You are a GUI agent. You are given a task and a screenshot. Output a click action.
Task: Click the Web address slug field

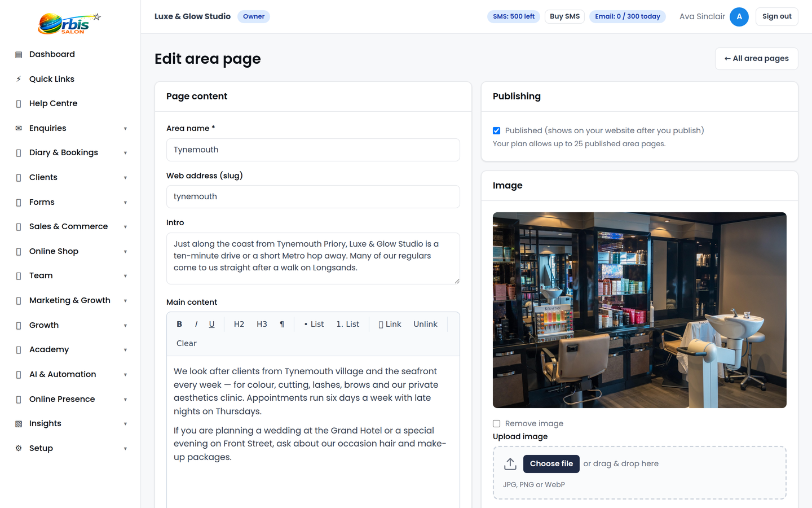point(313,197)
